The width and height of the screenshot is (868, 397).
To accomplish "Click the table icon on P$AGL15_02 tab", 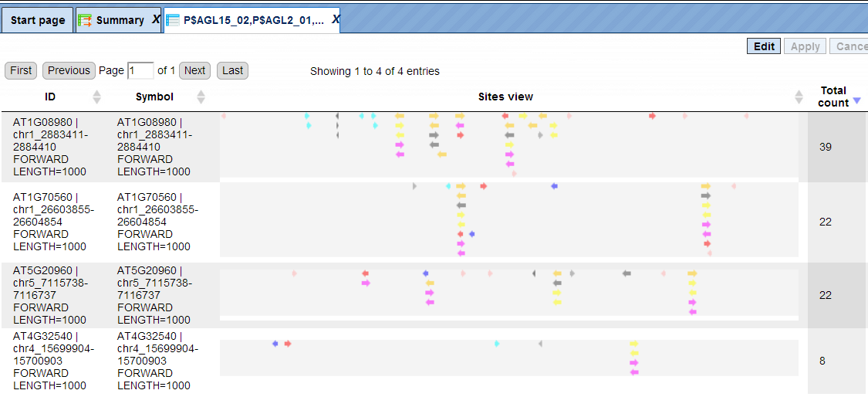I will (x=173, y=21).
